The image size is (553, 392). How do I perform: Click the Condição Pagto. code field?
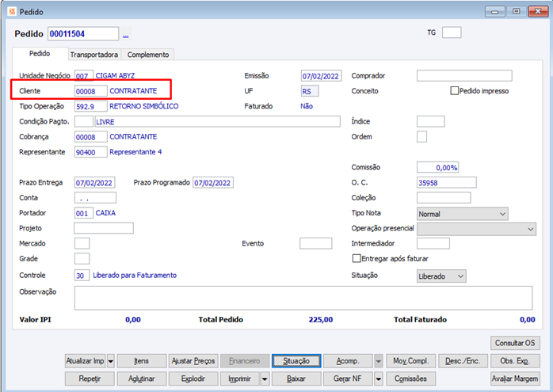pos(84,121)
